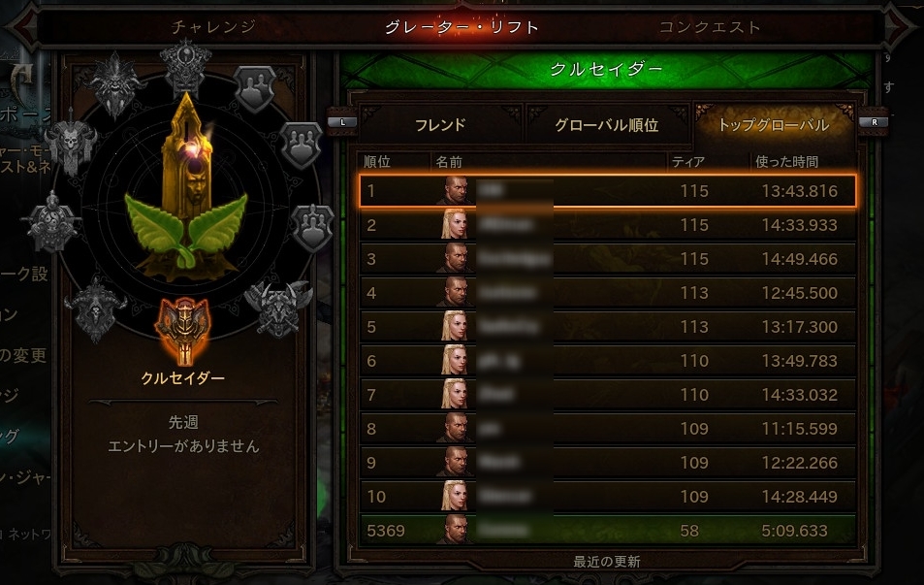Select the Monk emblem icon
This screenshot has height=585, width=924.
pos(51,222)
